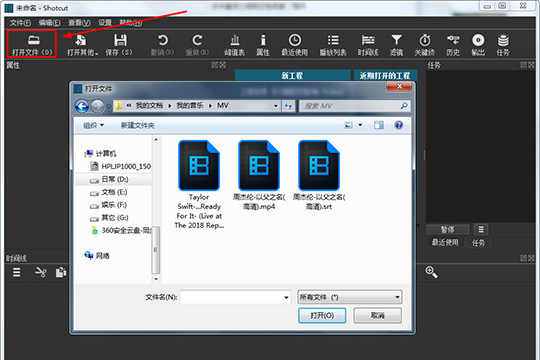Click the Open button in dialog
Viewport: 540px width, 360px height.
pos(322,315)
